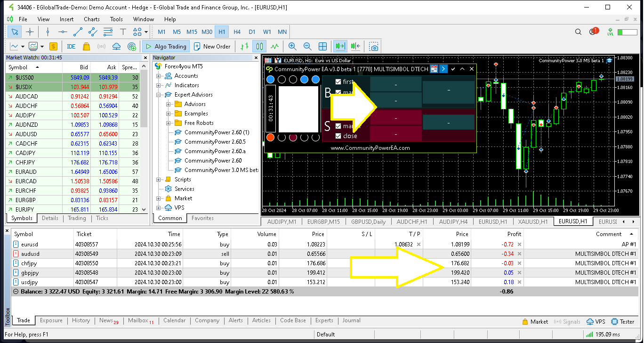Take a chart screenshot via camera icon
The height and width of the screenshot is (343, 644).
point(374,47)
